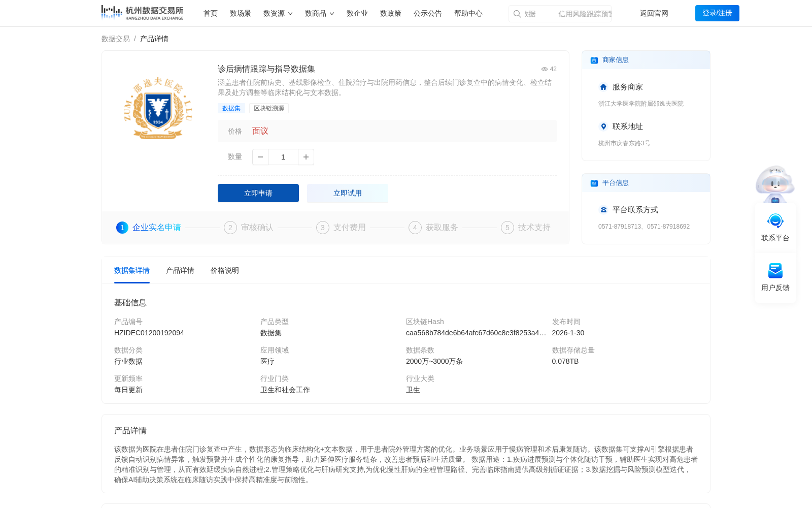Click the robot assistant mascot
The width and height of the screenshot is (812, 508).
pyautogui.click(x=775, y=184)
